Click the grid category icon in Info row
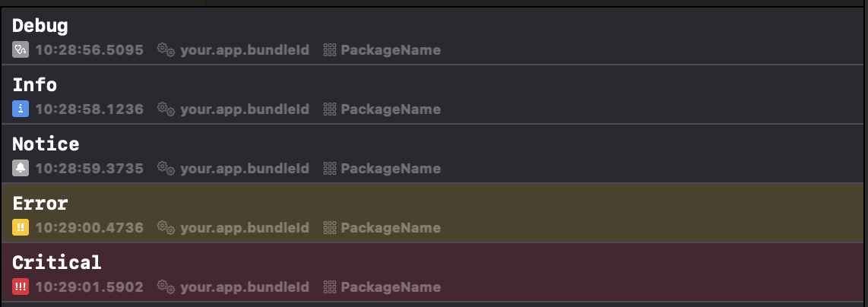This screenshot has width=868, height=307. (330, 109)
